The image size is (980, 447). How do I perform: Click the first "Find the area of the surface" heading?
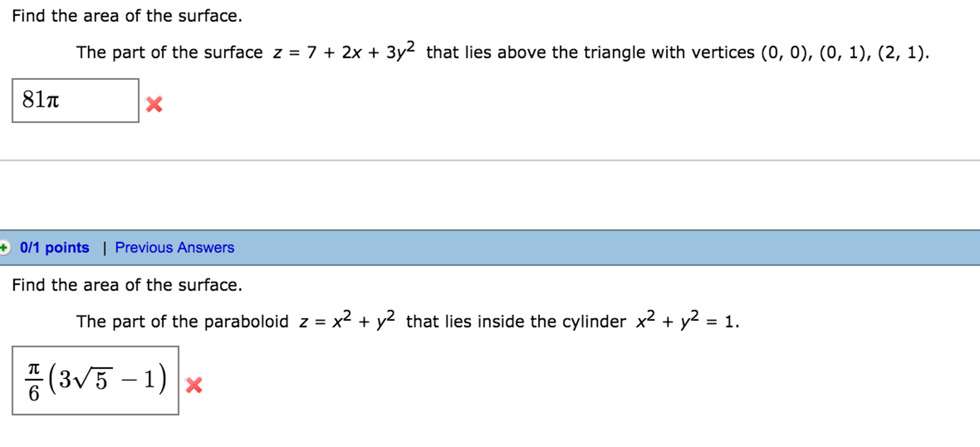pos(127,16)
